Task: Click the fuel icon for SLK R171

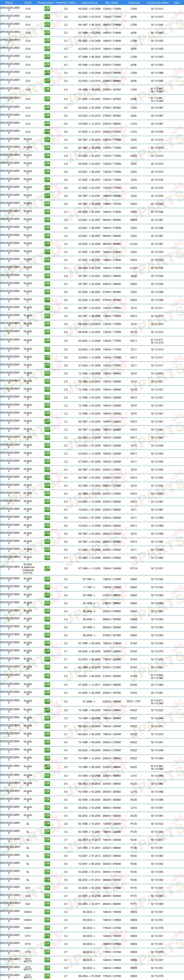Action: click(x=47, y=904)
